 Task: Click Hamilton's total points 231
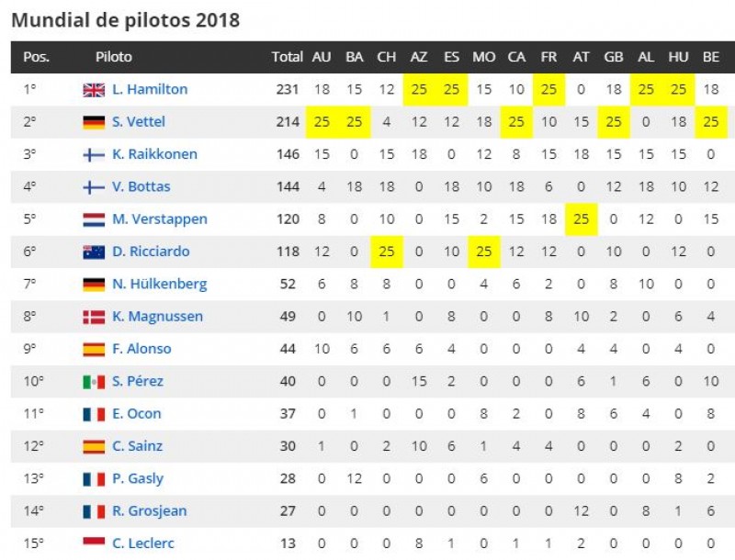[288, 89]
